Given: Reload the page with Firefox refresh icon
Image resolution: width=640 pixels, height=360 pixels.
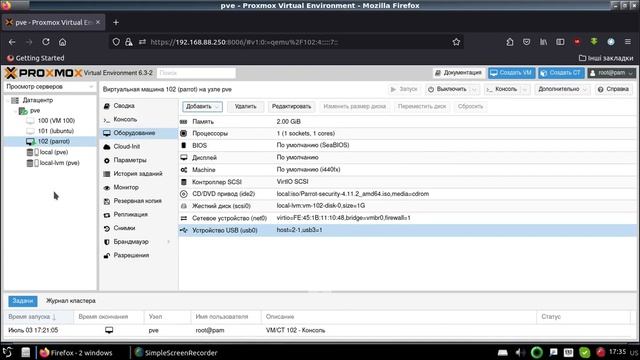Looking at the screenshot, I should (46, 42).
